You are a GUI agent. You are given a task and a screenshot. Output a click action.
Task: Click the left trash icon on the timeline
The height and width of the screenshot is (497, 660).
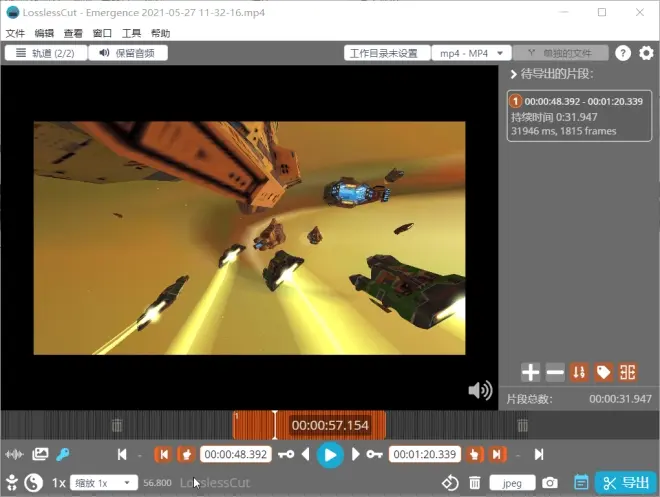coord(117,425)
